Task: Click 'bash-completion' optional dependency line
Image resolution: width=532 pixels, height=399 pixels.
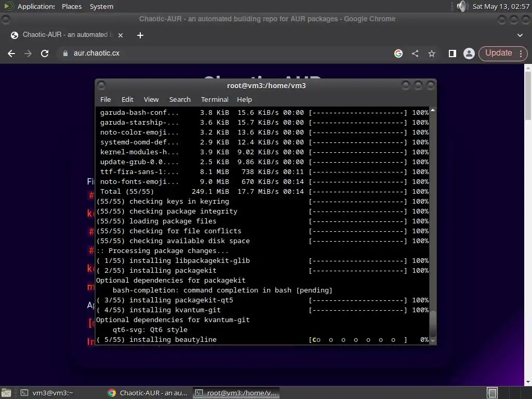Action: 222,290
